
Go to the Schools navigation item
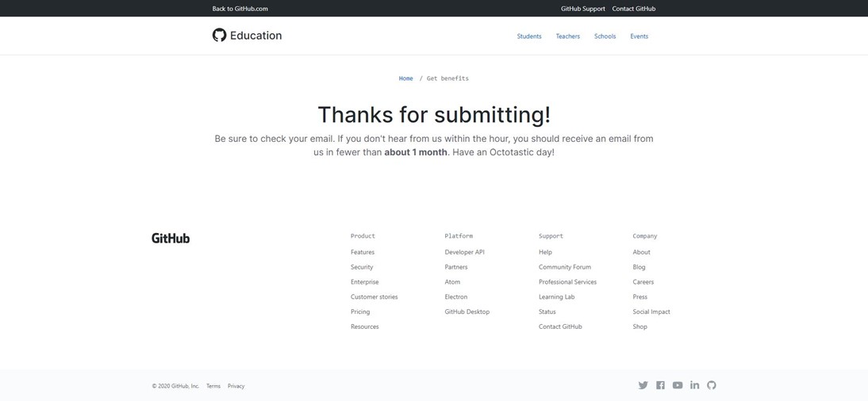coord(605,36)
